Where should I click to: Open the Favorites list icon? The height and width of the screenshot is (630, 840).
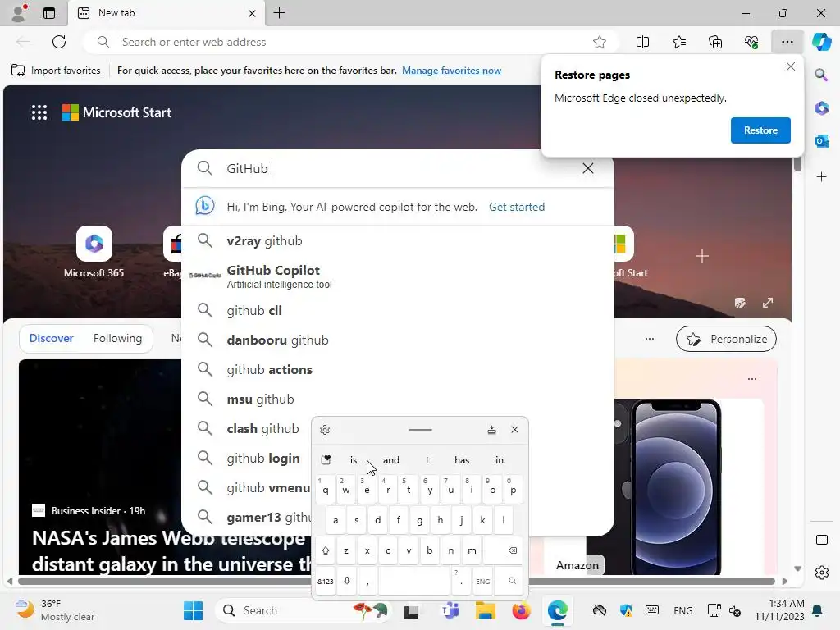pyautogui.click(x=678, y=42)
